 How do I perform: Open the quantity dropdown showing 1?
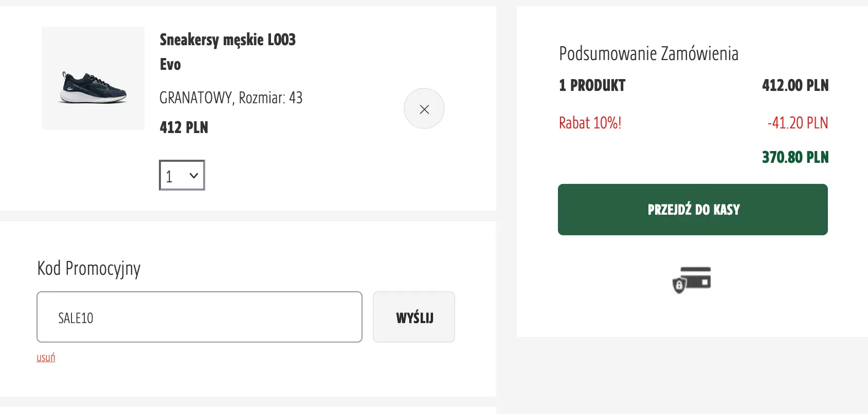tap(182, 176)
